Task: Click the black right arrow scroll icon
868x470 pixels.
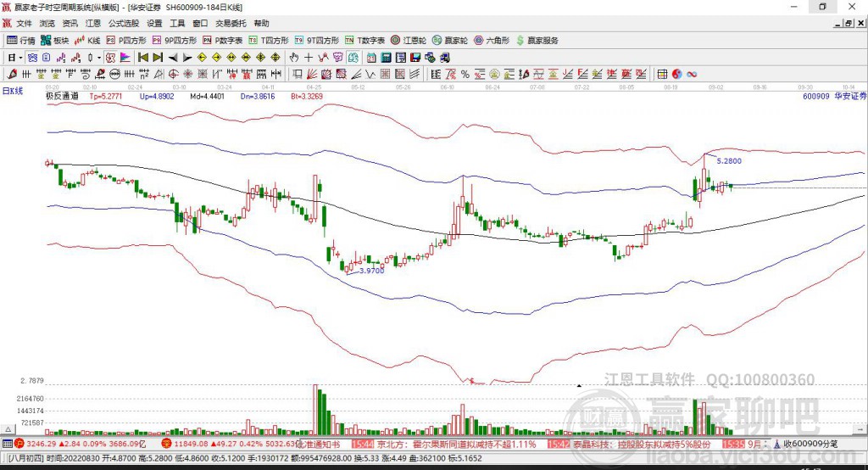Action: click(187, 58)
